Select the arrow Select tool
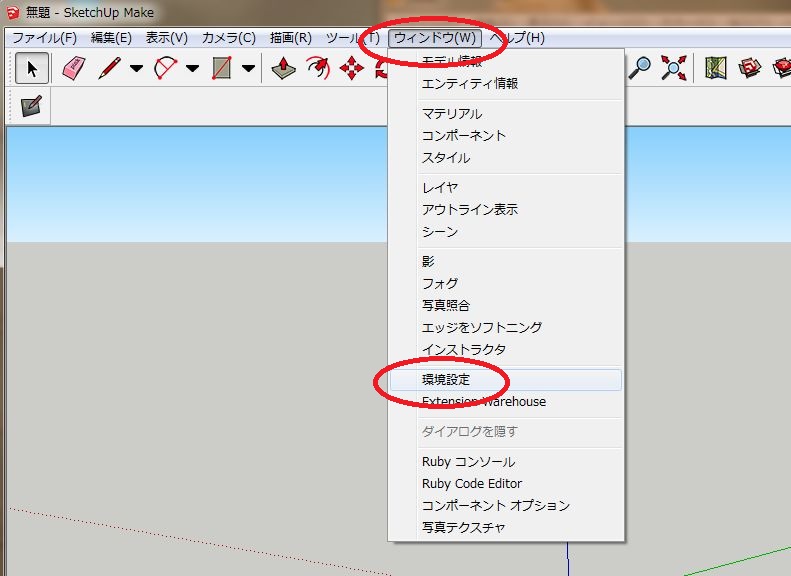 [32, 68]
